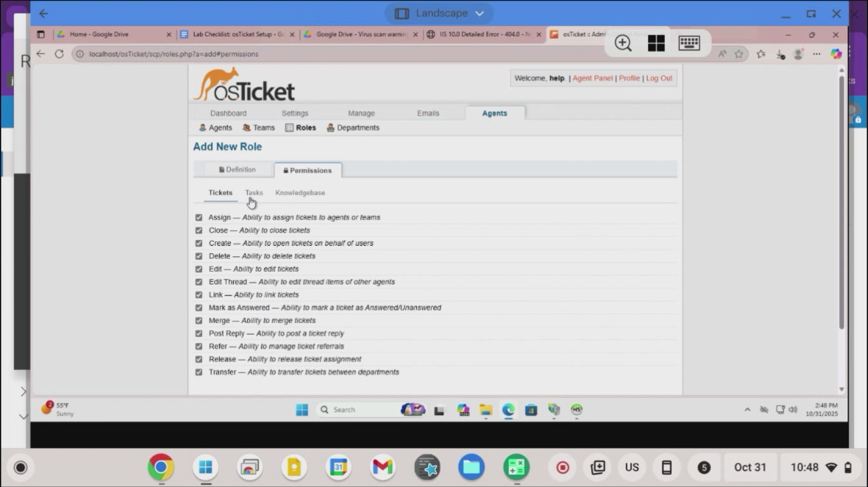Open the Edge favorites list icon
The image size is (868, 487).
(761, 54)
